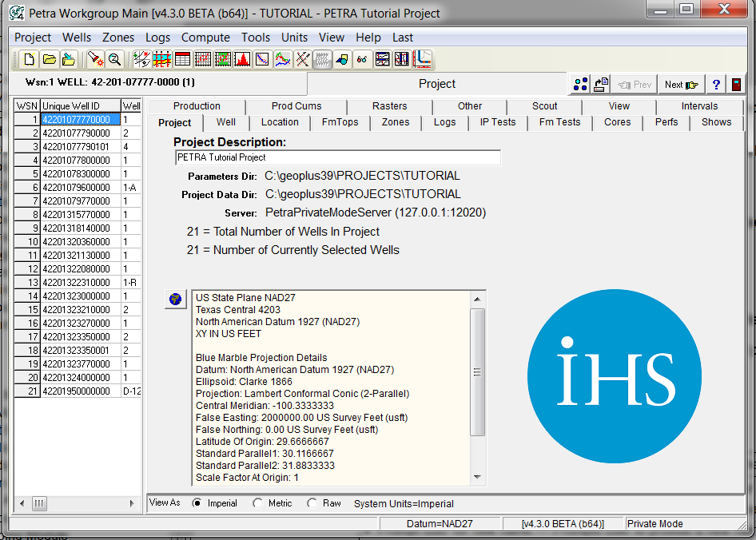
Task: Click the well list right scroll arrow
Action: 132,503
